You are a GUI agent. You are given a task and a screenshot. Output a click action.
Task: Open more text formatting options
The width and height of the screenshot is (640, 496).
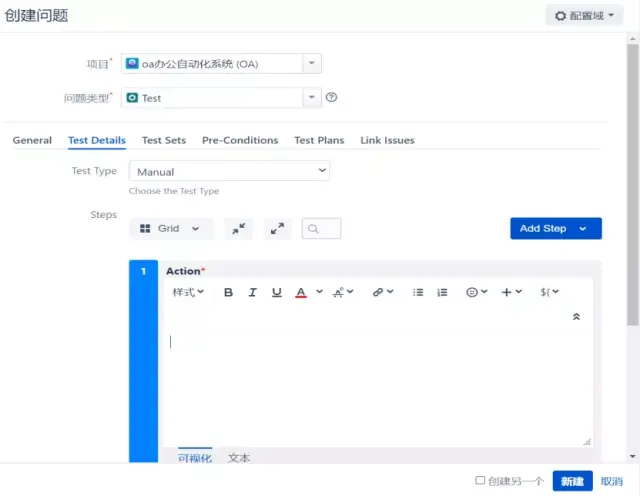coord(343,292)
